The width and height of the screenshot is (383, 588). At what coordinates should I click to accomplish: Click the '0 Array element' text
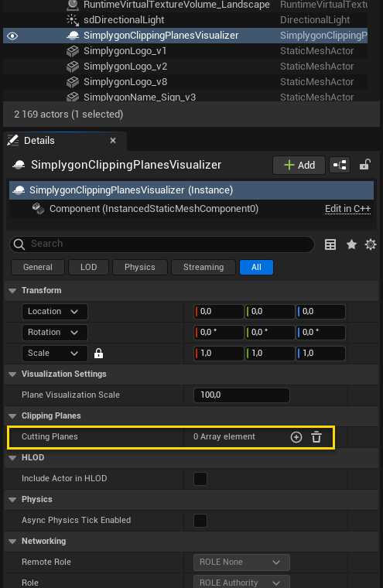click(224, 437)
